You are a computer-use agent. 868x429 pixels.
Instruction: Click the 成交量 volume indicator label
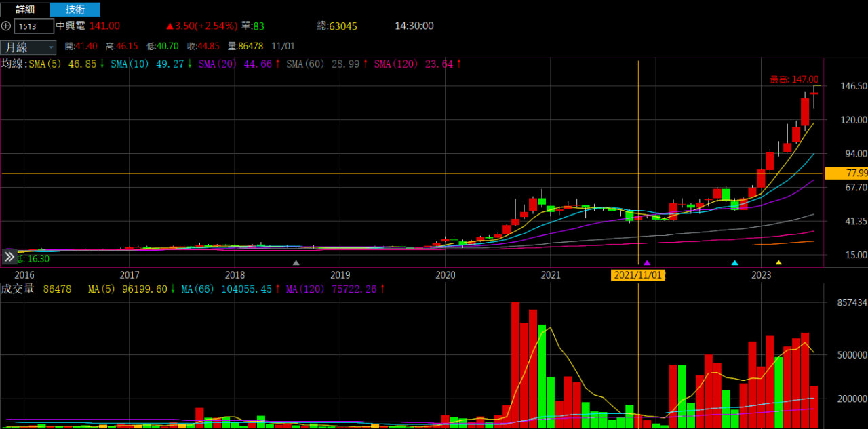click(x=18, y=289)
